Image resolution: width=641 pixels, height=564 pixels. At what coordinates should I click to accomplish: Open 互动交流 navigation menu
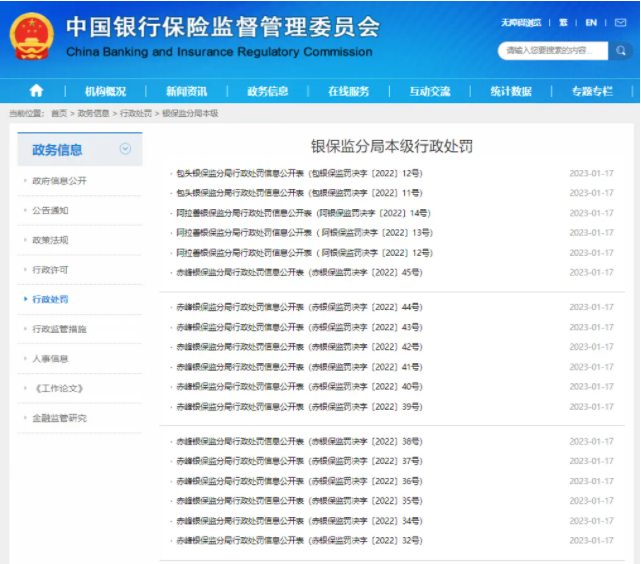[x=430, y=91]
